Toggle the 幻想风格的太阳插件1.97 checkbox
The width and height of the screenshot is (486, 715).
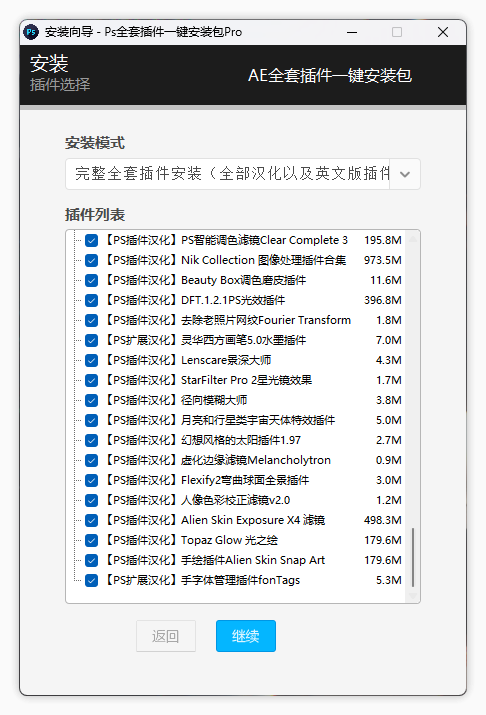(92, 440)
